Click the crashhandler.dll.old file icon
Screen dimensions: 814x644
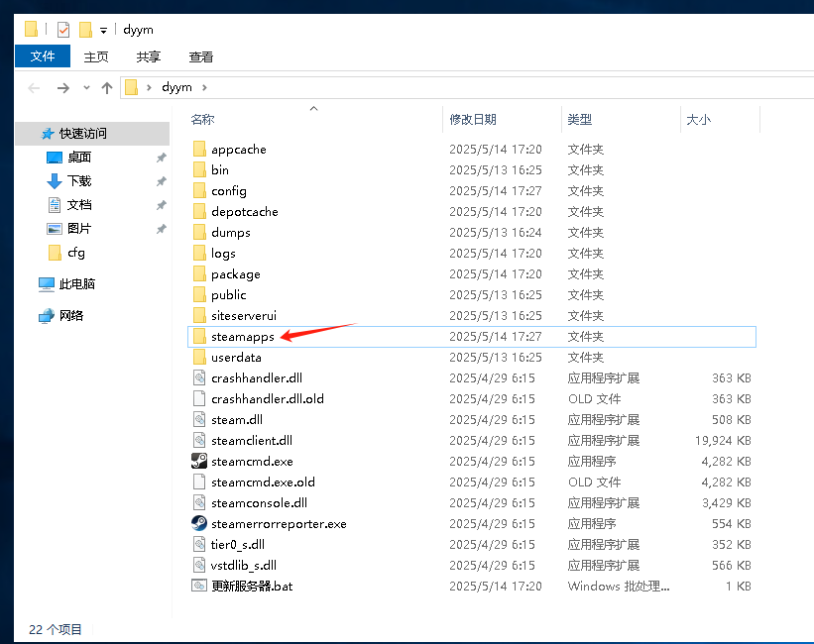pos(199,398)
